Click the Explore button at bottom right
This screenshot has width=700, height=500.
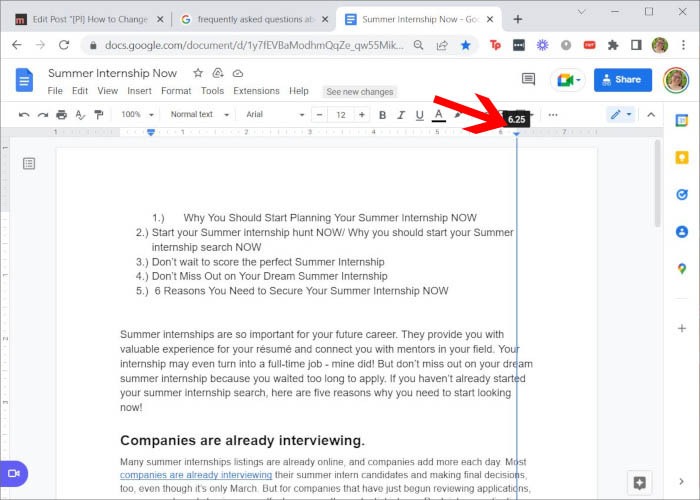click(639, 483)
